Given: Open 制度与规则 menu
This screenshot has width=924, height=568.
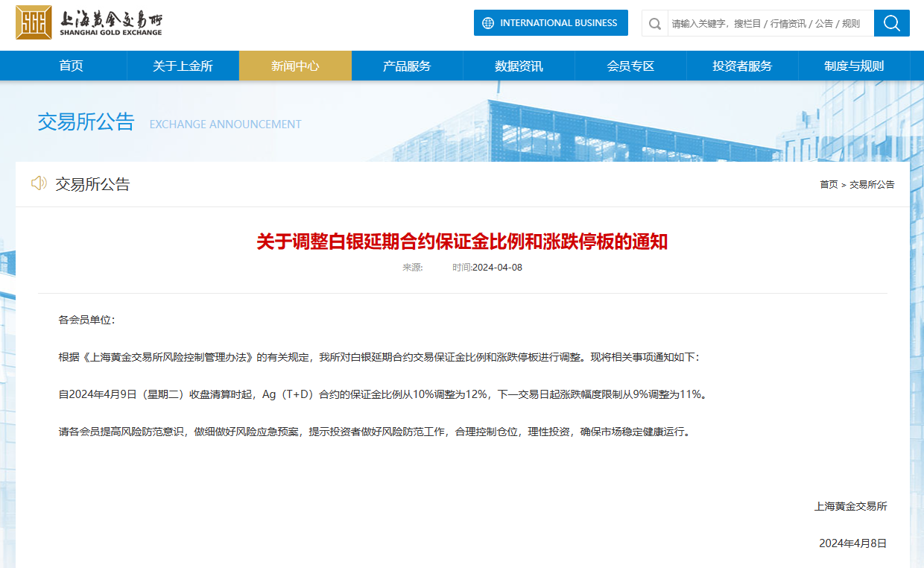Looking at the screenshot, I should 854,66.
